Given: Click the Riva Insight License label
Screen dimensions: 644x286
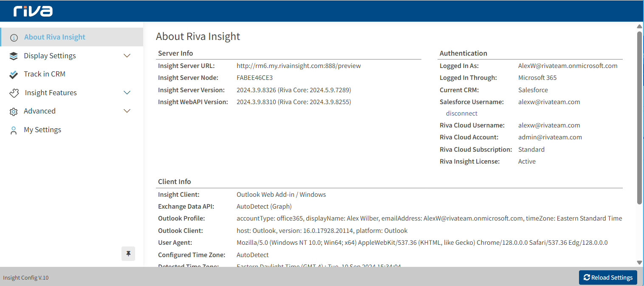Looking at the screenshot, I should tap(470, 161).
